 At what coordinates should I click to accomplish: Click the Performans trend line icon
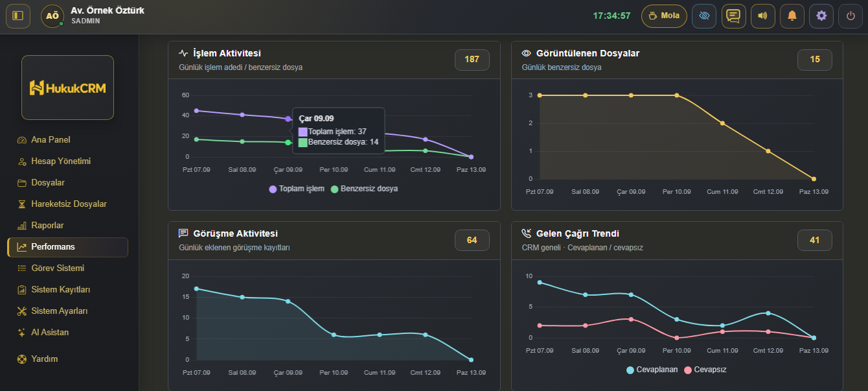click(x=22, y=247)
